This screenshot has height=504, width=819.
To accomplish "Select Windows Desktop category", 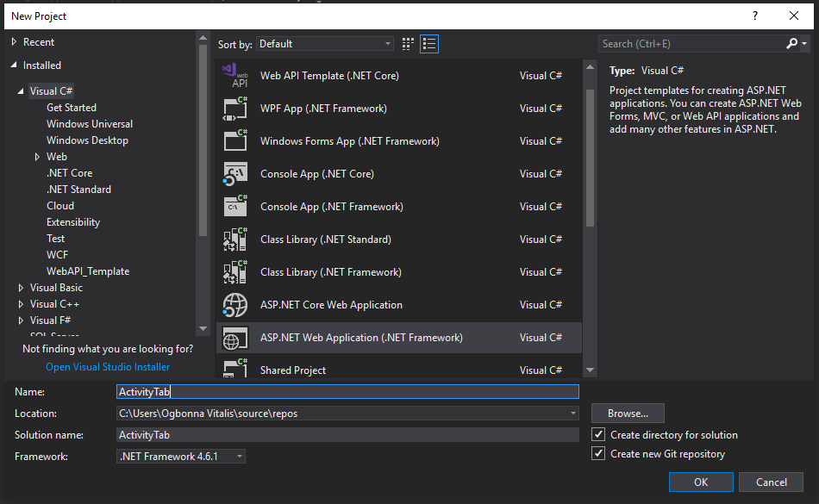I will pyautogui.click(x=87, y=140).
